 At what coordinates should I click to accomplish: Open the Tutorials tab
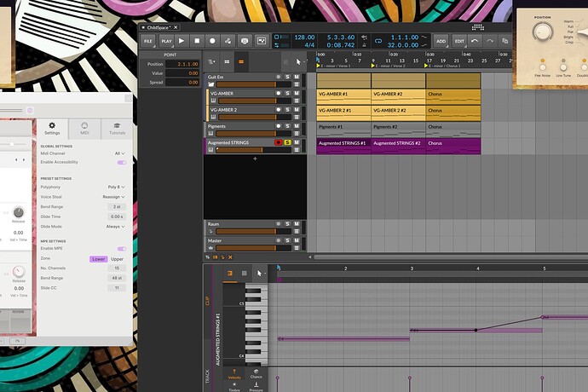pos(117,129)
